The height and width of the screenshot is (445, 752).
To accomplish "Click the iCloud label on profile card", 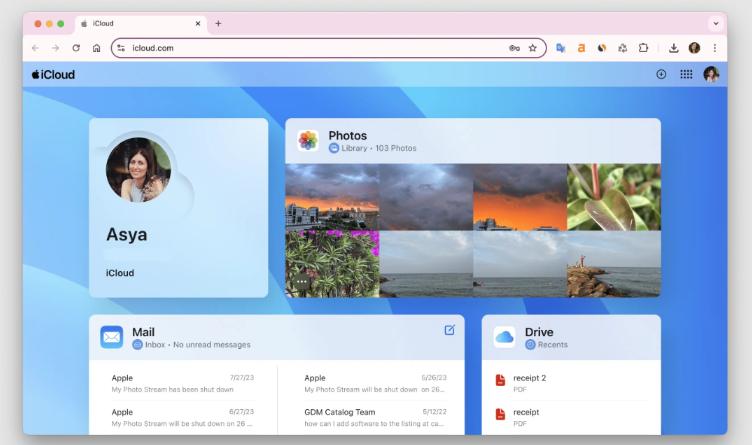I will pyautogui.click(x=120, y=273).
